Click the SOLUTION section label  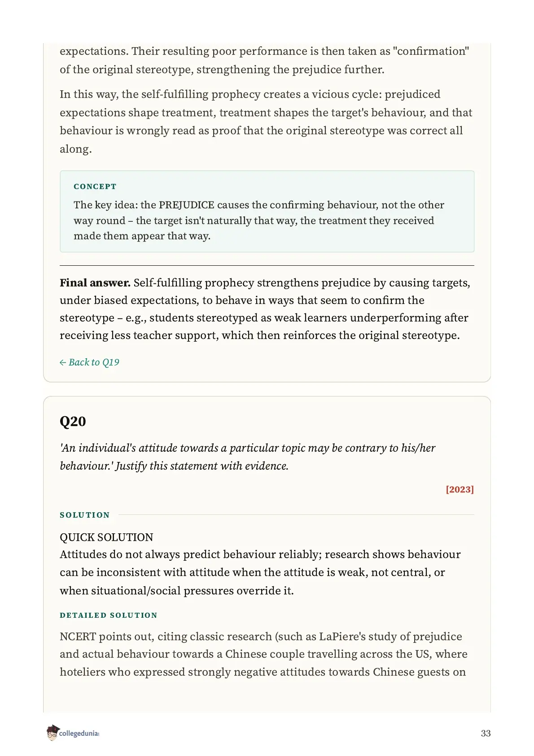click(x=85, y=515)
